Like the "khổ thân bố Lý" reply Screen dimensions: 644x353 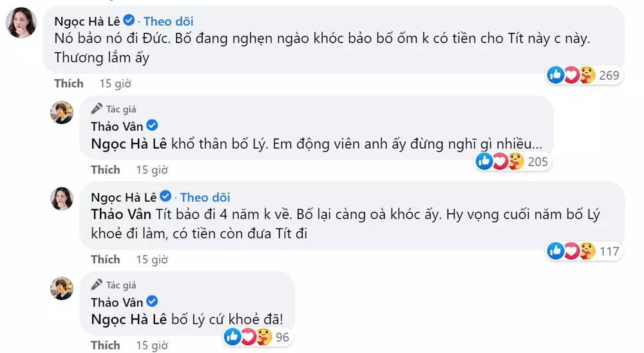pos(106,169)
